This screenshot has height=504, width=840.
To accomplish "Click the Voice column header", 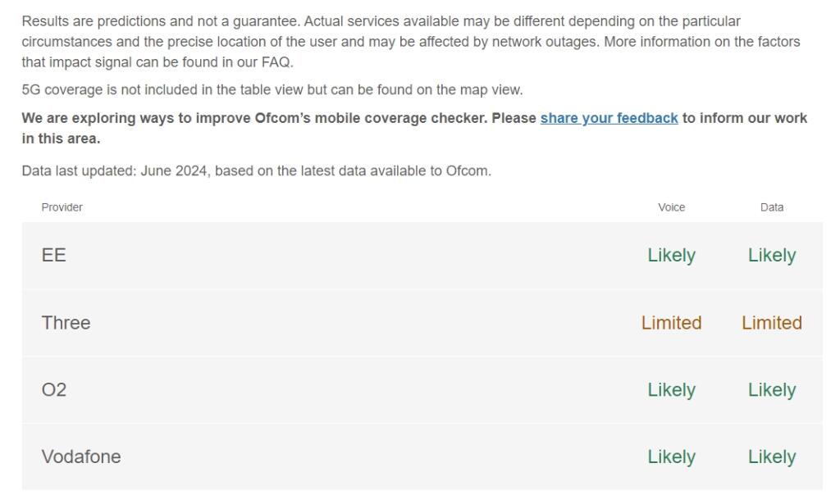I will [671, 207].
